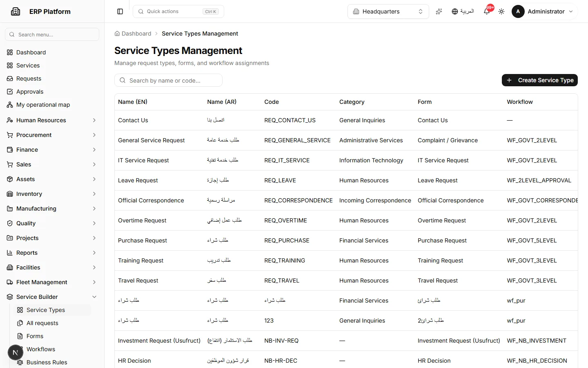Expand the Inventory menu
Screen dimensions: 588x368
pyautogui.click(x=52, y=194)
